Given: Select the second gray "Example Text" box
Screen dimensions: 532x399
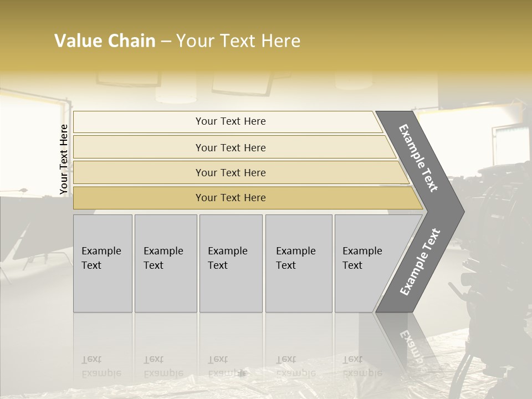Looking at the screenshot, I should pyautogui.click(x=165, y=263).
